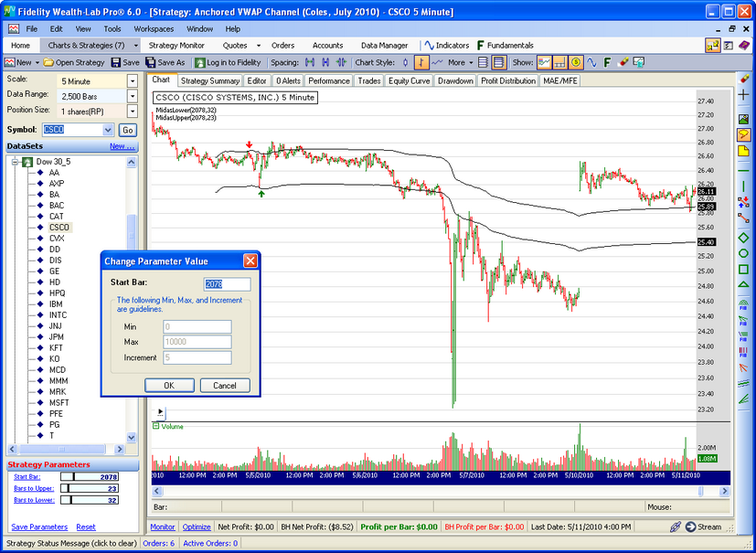The image size is (756, 553).
Task: Collapse the Volume pane minus box
Action: click(x=155, y=426)
